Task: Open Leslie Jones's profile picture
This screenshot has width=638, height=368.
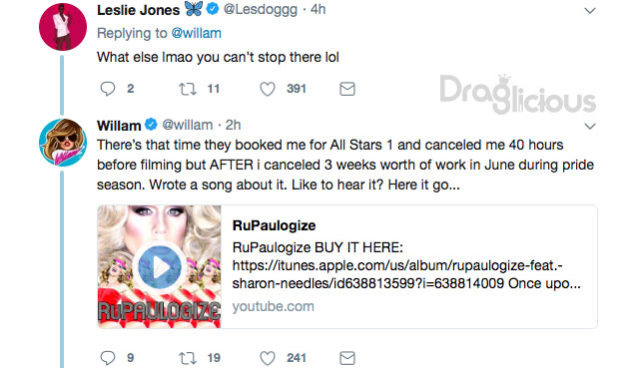Action: click(x=63, y=27)
